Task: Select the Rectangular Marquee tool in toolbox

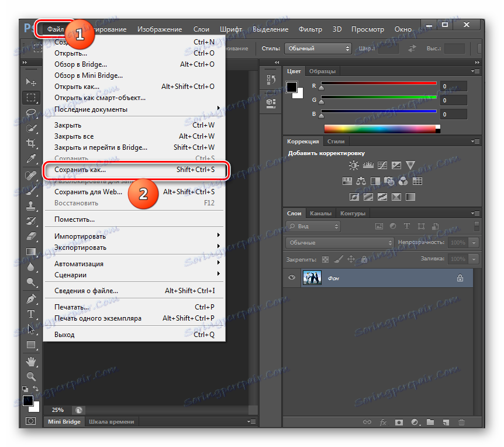Action: 31,98
